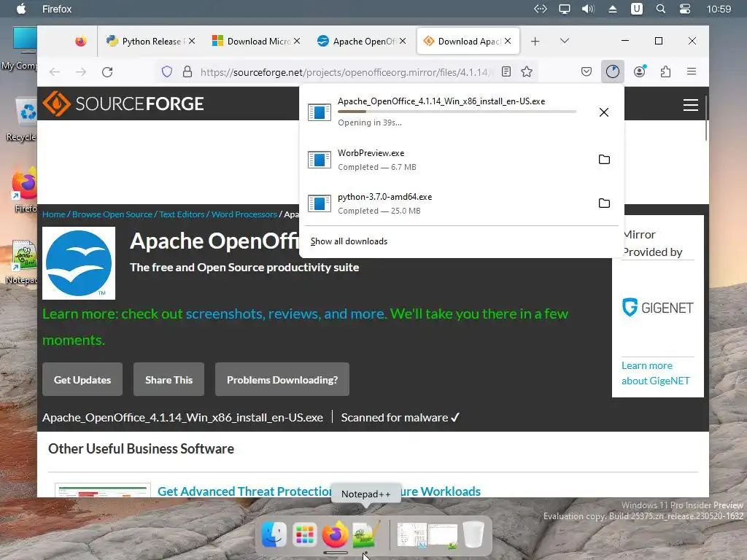Image resolution: width=747 pixels, height=560 pixels.
Task: Open the Apple menu
Action: pos(21,9)
